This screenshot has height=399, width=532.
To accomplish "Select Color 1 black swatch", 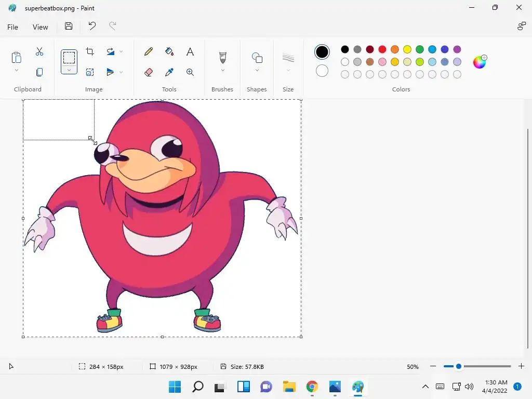I will tap(322, 52).
